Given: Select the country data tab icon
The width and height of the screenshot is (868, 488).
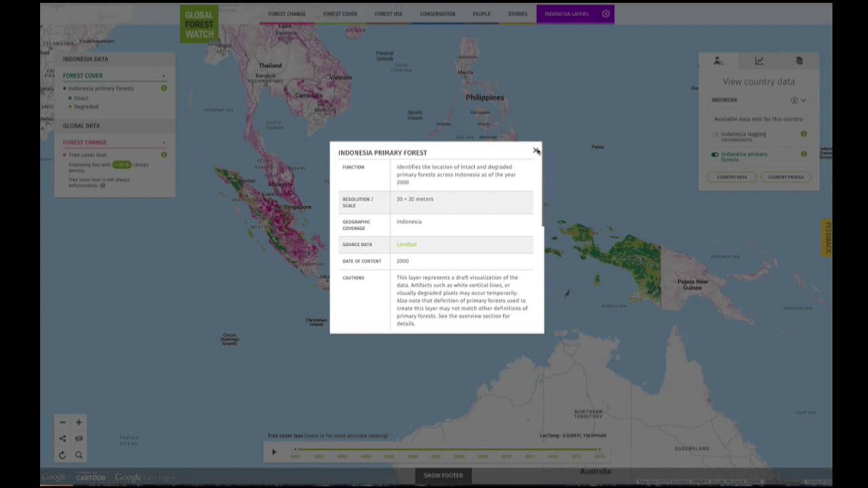Looking at the screenshot, I should coord(718,61).
